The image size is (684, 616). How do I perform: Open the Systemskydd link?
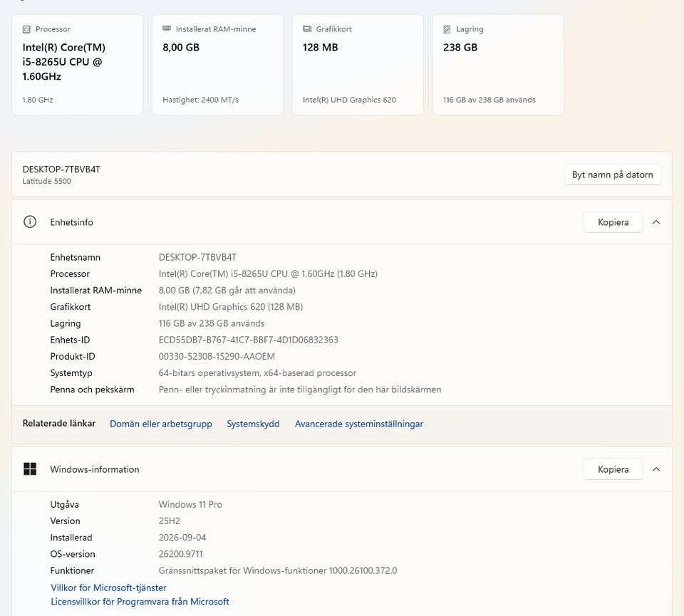point(253,424)
